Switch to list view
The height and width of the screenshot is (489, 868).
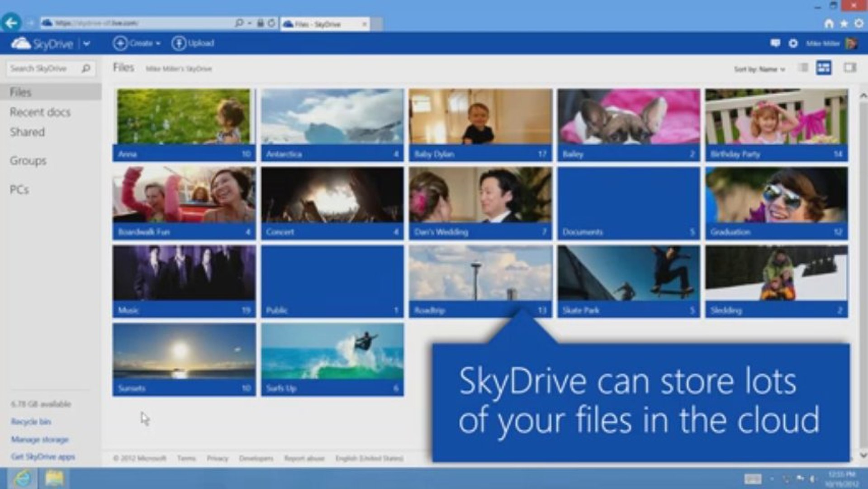pyautogui.click(x=802, y=68)
